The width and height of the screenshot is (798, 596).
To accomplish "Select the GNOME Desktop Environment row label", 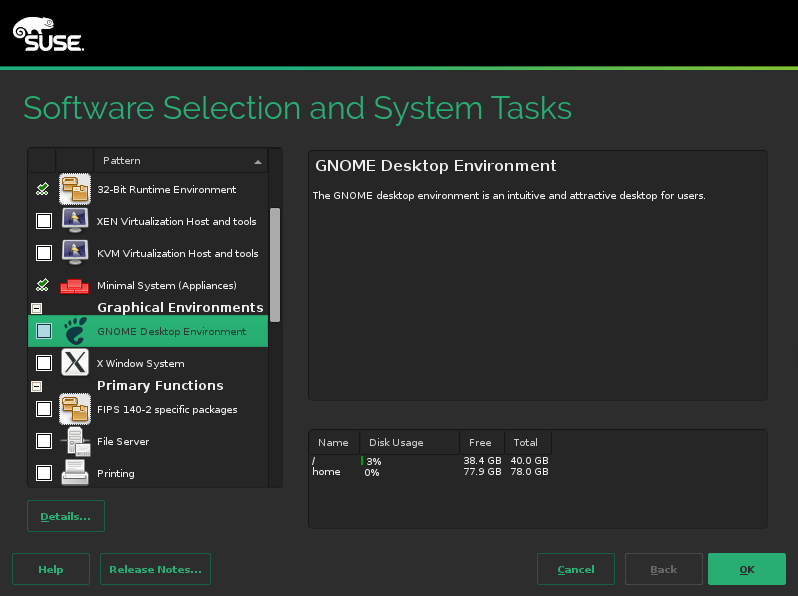I will coord(172,331).
